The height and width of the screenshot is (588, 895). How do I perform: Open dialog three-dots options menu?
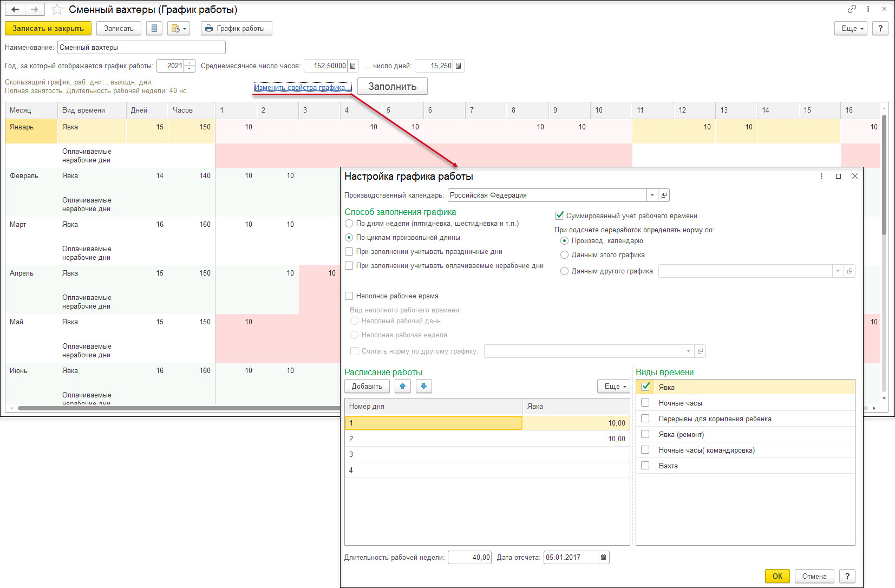pyautogui.click(x=822, y=176)
